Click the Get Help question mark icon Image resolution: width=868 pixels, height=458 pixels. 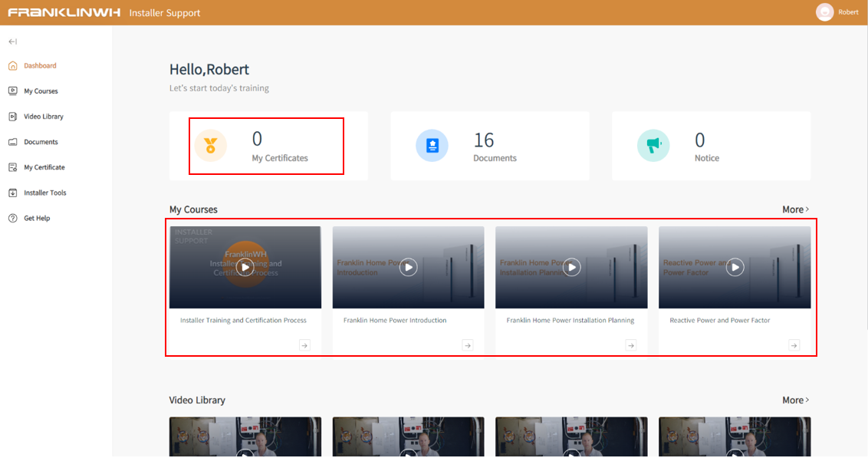click(13, 218)
